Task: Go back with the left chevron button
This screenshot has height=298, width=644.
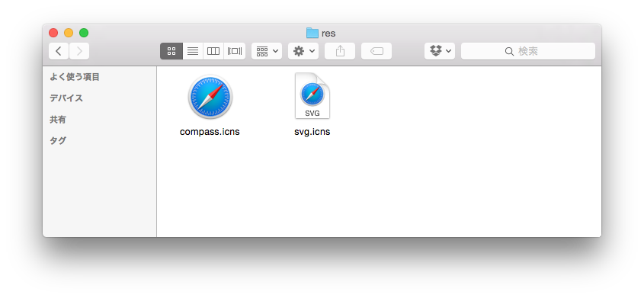Action: coord(59,51)
